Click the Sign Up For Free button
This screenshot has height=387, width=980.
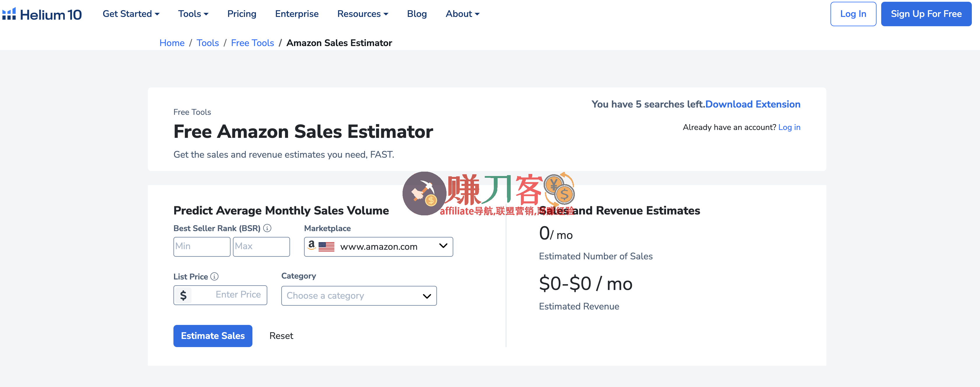point(926,14)
